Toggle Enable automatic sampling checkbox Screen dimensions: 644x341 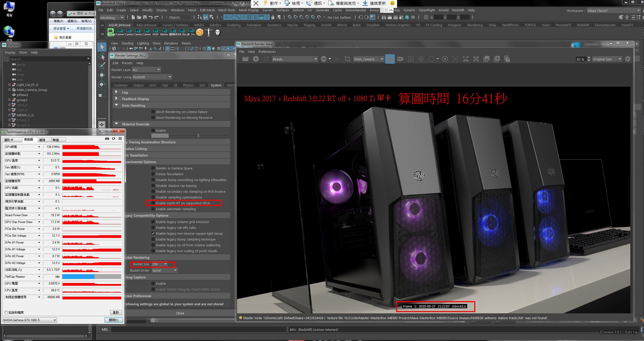(153, 209)
